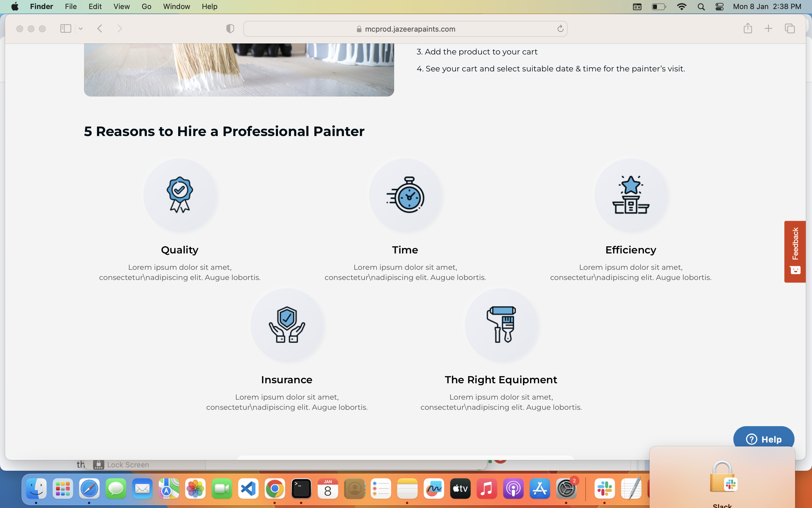This screenshot has width=812, height=508.
Task: Open Maps from the Dock
Action: [x=169, y=489]
